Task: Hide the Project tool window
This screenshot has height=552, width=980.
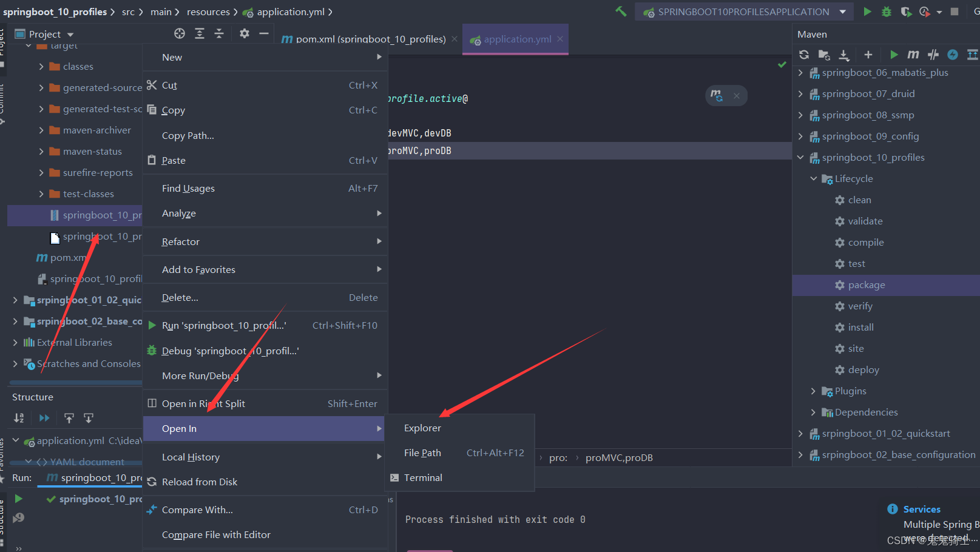Action: [264, 33]
